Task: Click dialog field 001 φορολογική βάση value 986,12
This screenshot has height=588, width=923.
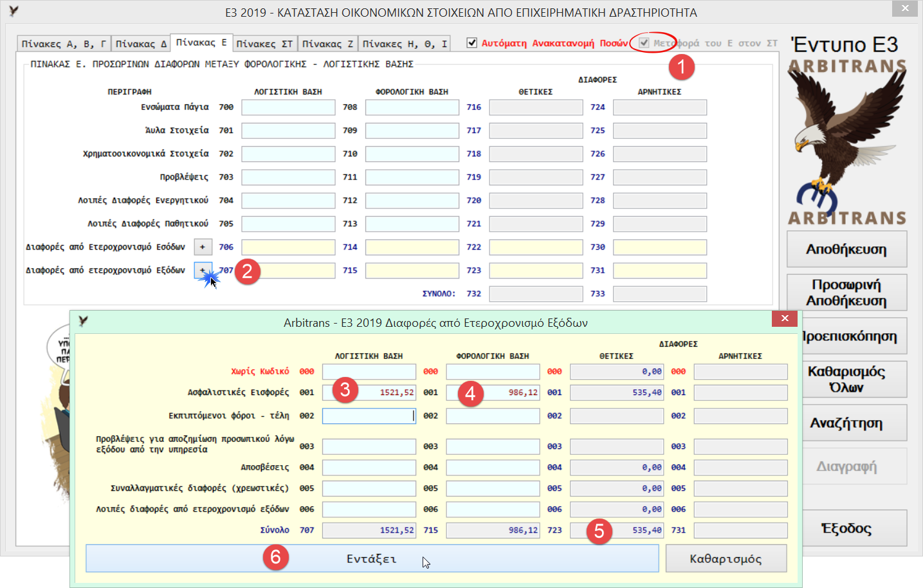Action: (493, 392)
